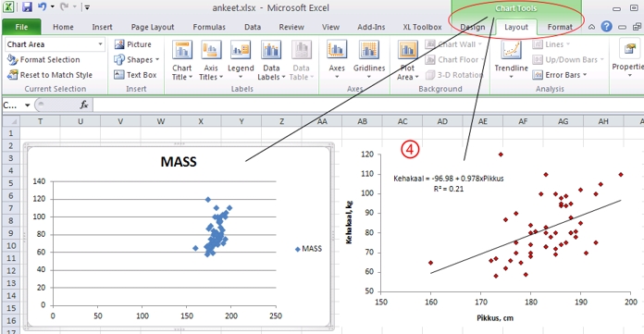Insert a Picture
Screen dimensions: 644x334
click(132, 44)
